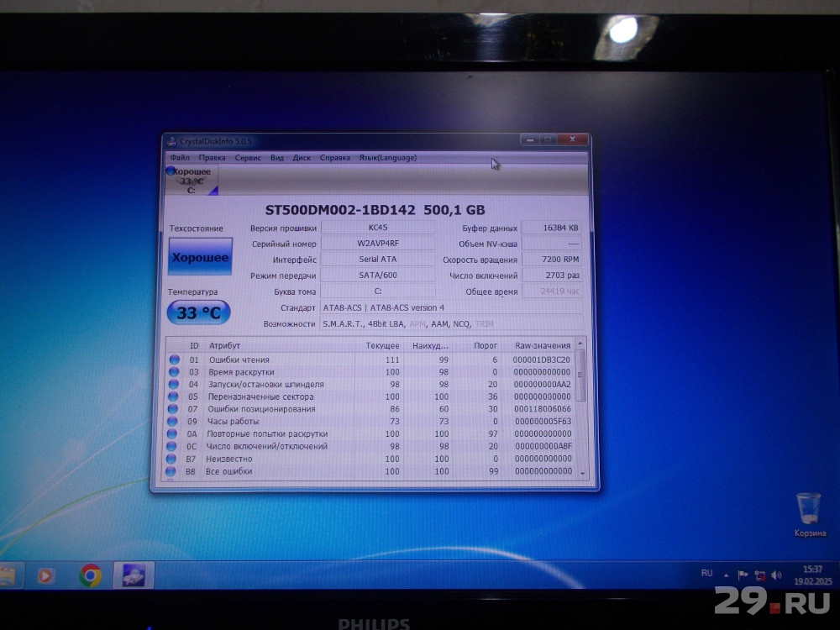Screen dimensions: 840x630
Task: Click the status orb for Запуски/остановки шпинделя
Action: pyautogui.click(x=173, y=384)
